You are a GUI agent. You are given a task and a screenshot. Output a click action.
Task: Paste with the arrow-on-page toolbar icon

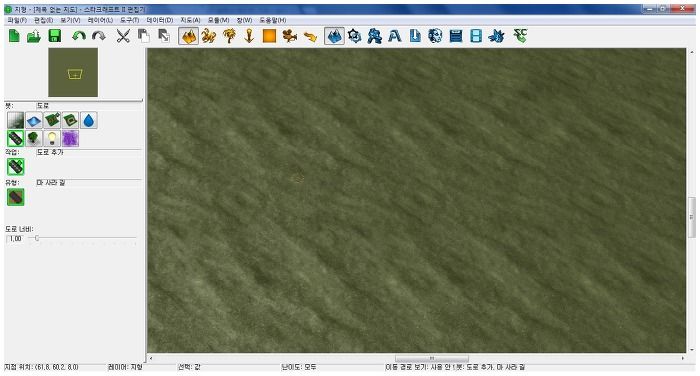tap(164, 36)
